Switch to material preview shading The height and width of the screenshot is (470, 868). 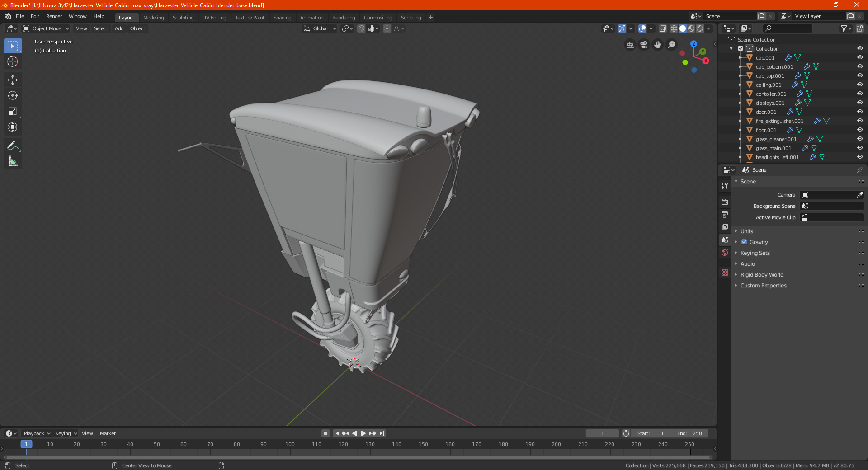pyautogui.click(x=691, y=28)
